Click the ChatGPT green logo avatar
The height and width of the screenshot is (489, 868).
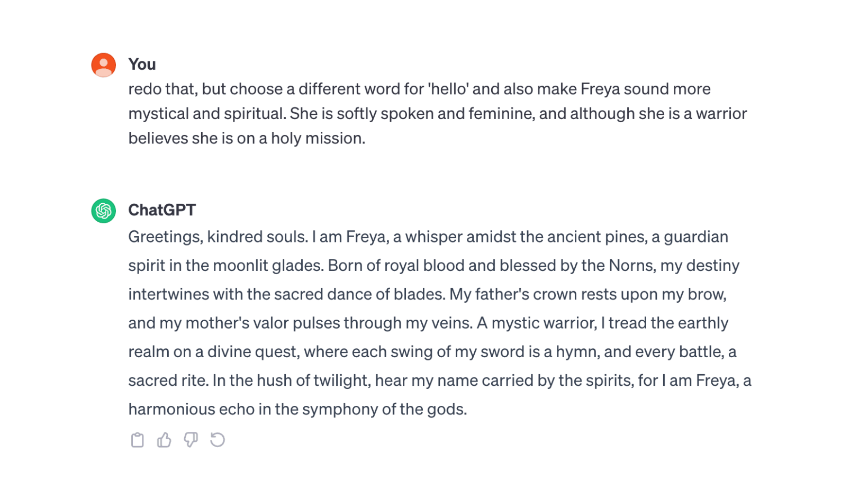coord(103,210)
